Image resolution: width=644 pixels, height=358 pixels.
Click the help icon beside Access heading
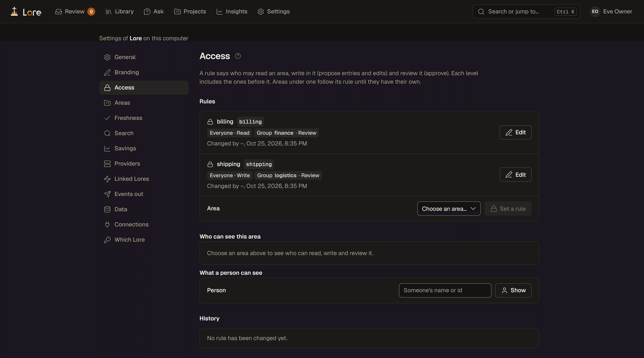coord(238,56)
